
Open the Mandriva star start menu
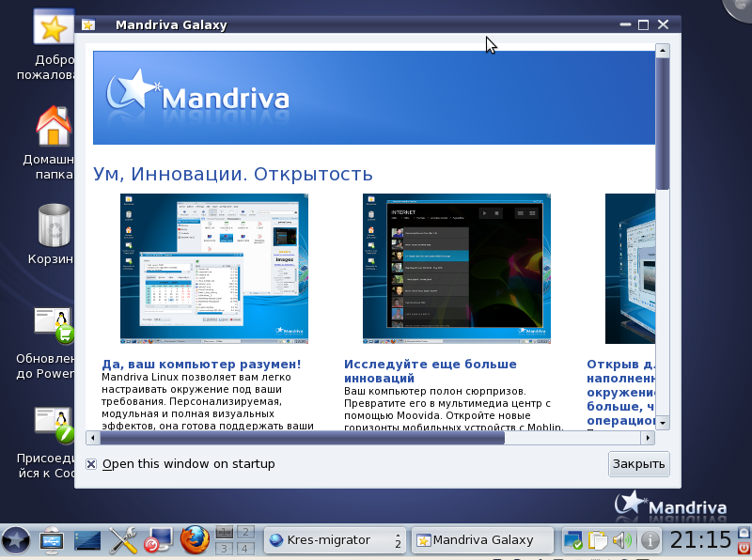[x=16, y=540]
